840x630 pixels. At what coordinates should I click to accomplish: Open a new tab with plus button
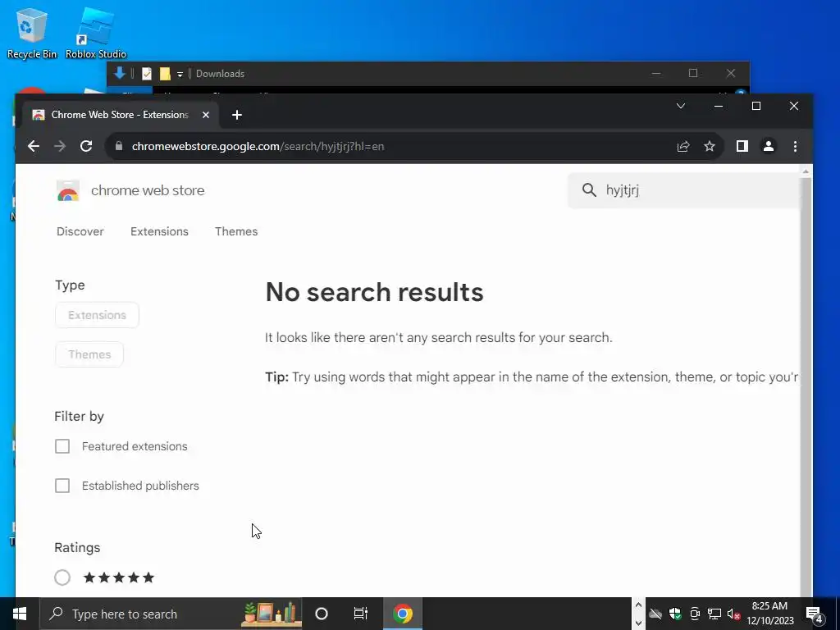pyautogui.click(x=237, y=115)
